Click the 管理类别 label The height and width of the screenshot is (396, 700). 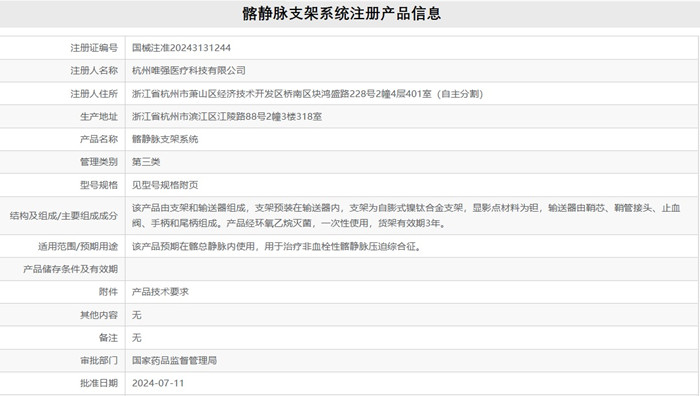pos(99,162)
